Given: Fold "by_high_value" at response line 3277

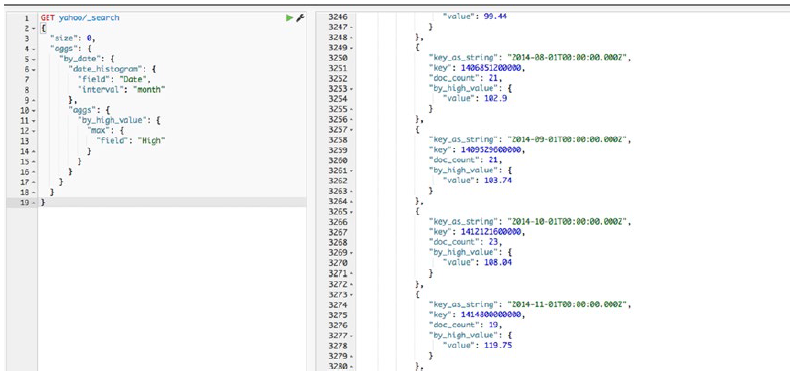Looking at the screenshot, I should (352, 335).
